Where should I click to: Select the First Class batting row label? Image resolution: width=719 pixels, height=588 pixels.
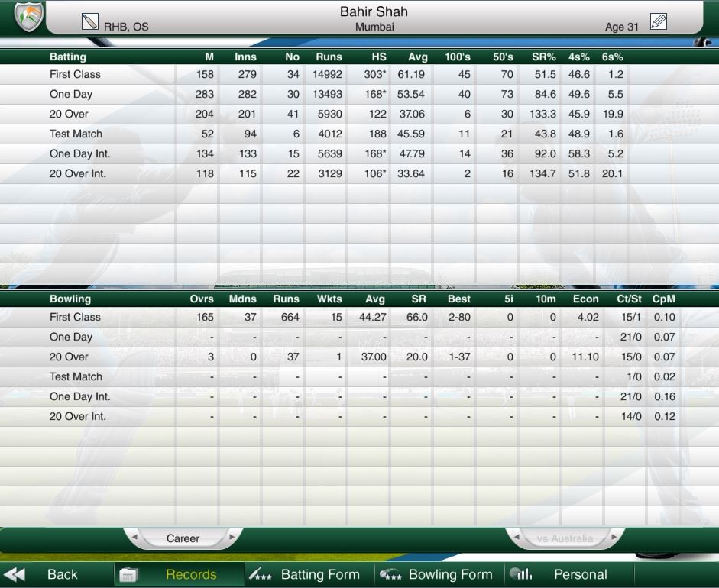[75, 74]
